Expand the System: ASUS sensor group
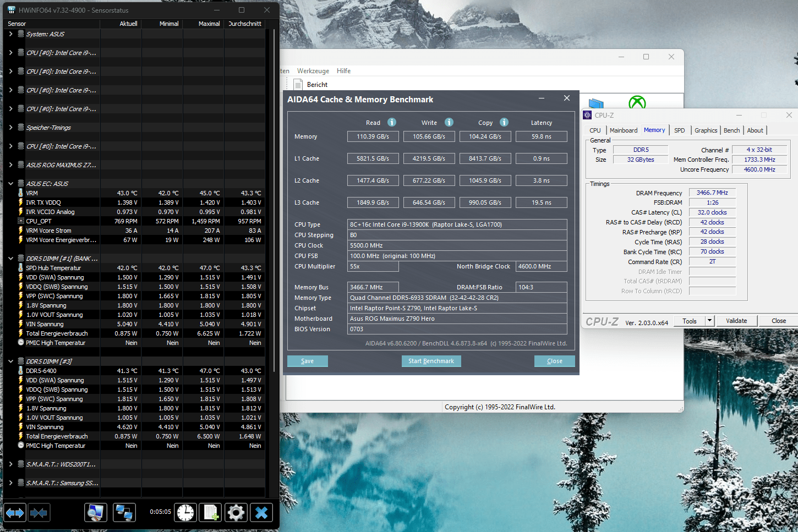798x532 pixels. (x=10, y=34)
